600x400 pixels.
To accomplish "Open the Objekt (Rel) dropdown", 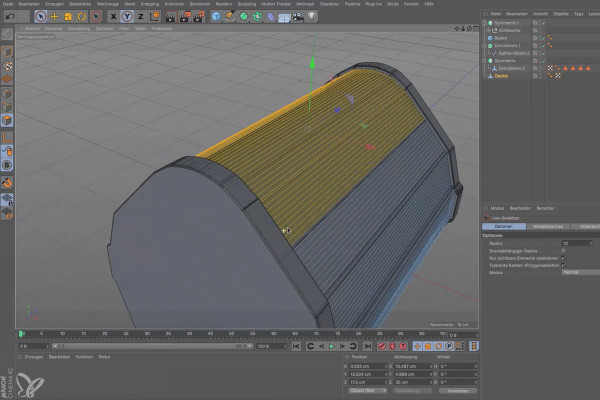I will 368,391.
